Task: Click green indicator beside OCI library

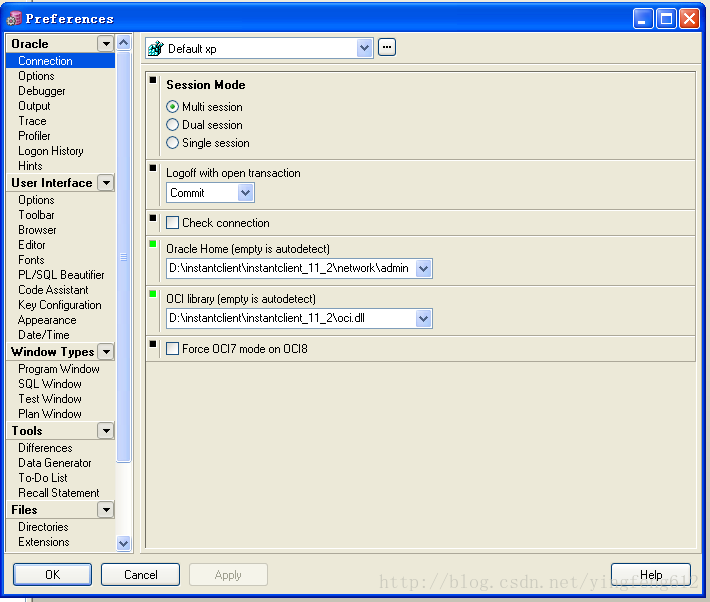Action: pos(153,294)
